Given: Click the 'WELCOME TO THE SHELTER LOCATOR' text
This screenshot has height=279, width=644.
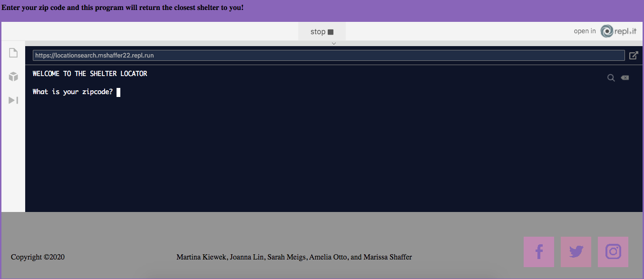Looking at the screenshot, I should tap(90, 74).
